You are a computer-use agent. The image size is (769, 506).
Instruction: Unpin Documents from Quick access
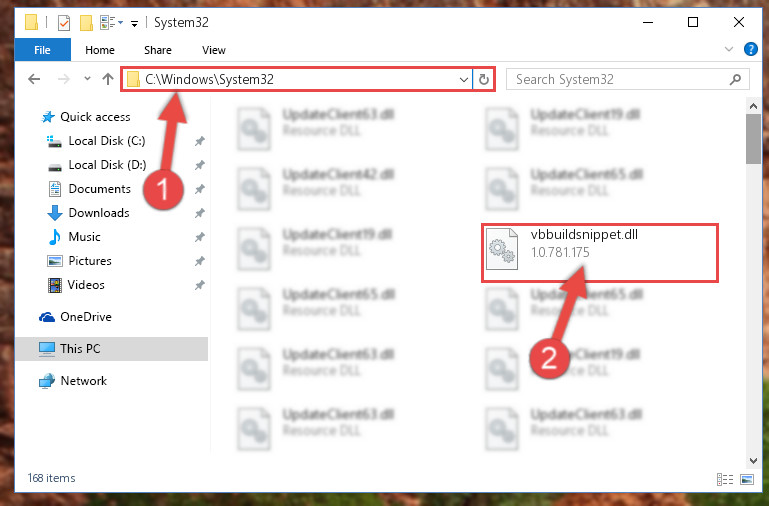[200, 189]
